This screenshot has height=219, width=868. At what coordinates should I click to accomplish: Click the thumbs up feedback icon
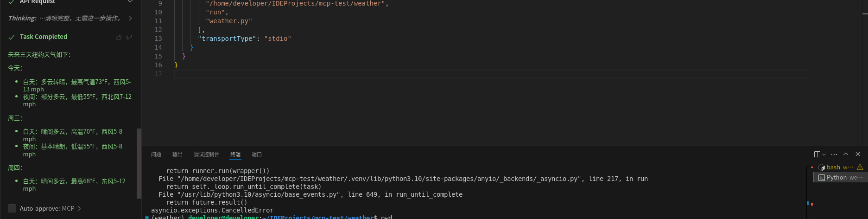[x=119, y=37]
